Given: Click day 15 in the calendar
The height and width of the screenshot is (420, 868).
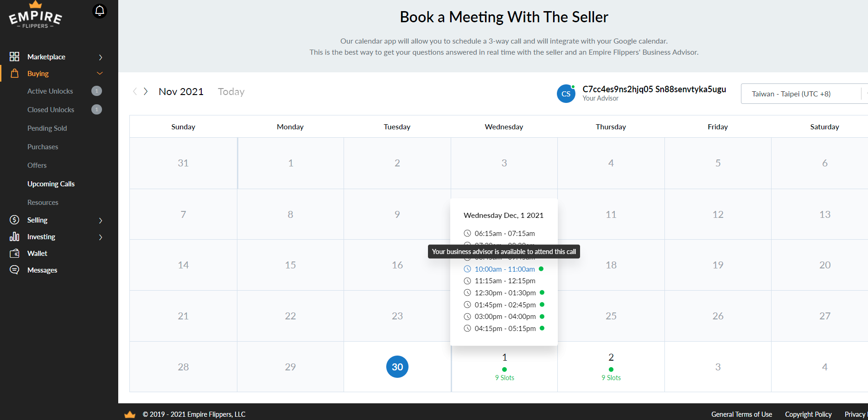Looking at the screenshot, I should click(x=290, y=265).
